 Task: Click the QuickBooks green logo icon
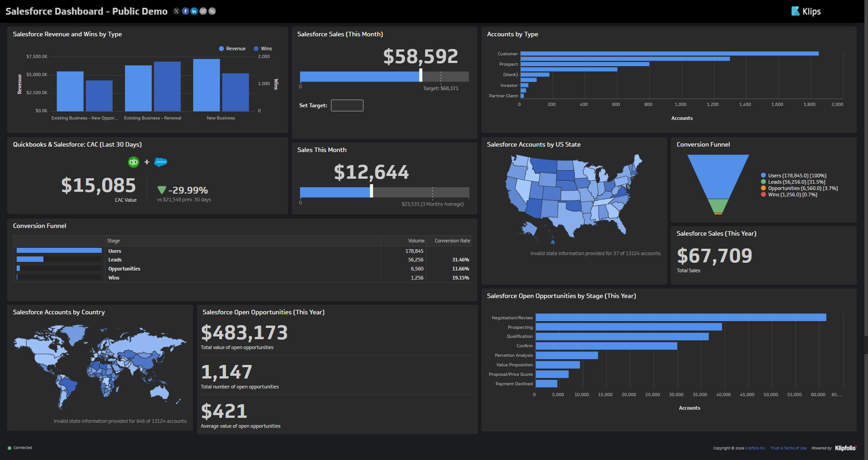coord(133,162)
